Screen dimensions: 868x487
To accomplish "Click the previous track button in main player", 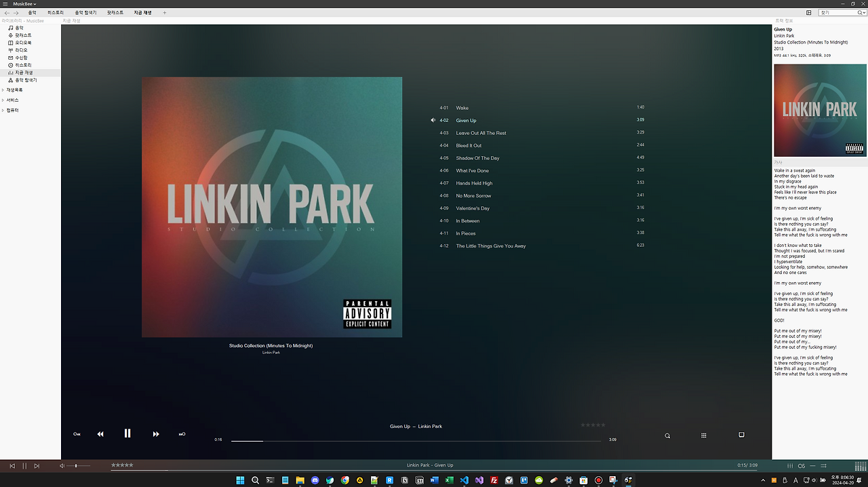I will pyautogui.click(x=77, y=434).
